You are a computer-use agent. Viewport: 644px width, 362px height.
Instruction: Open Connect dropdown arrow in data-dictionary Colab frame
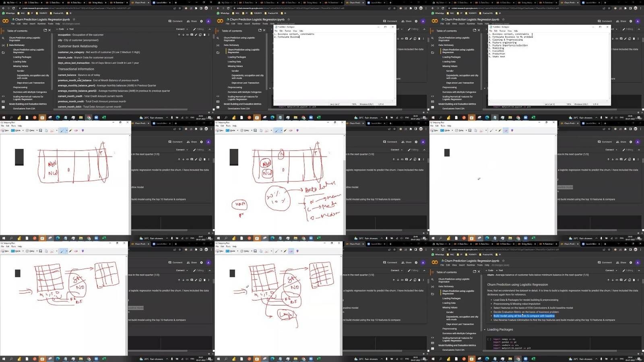[187, 29]
